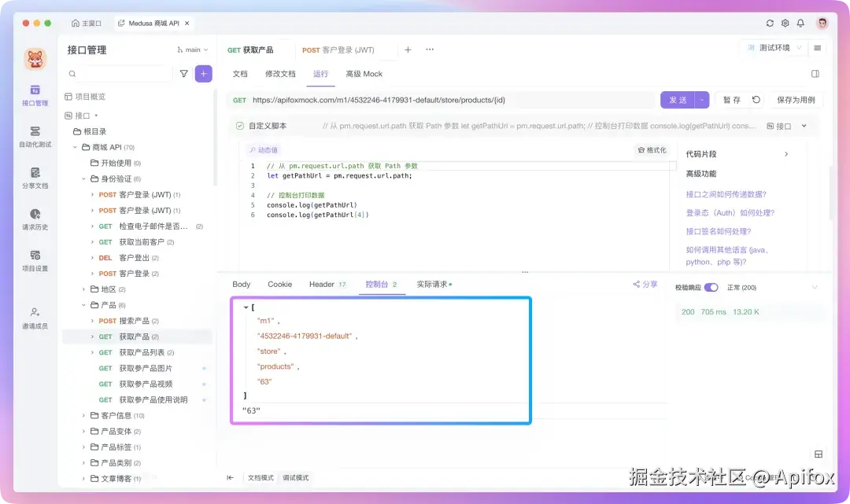Click the fox logo avatar in sidebar
Image resolution: width=850 pixels, height=504 pixels.
35,58
